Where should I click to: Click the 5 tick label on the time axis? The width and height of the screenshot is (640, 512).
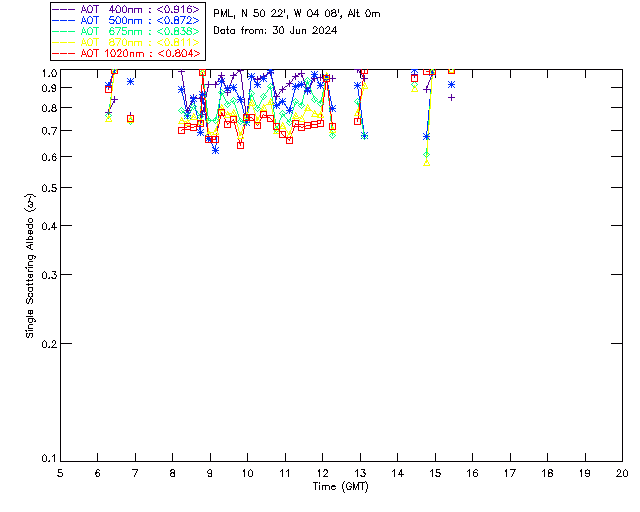pos(60,472)
